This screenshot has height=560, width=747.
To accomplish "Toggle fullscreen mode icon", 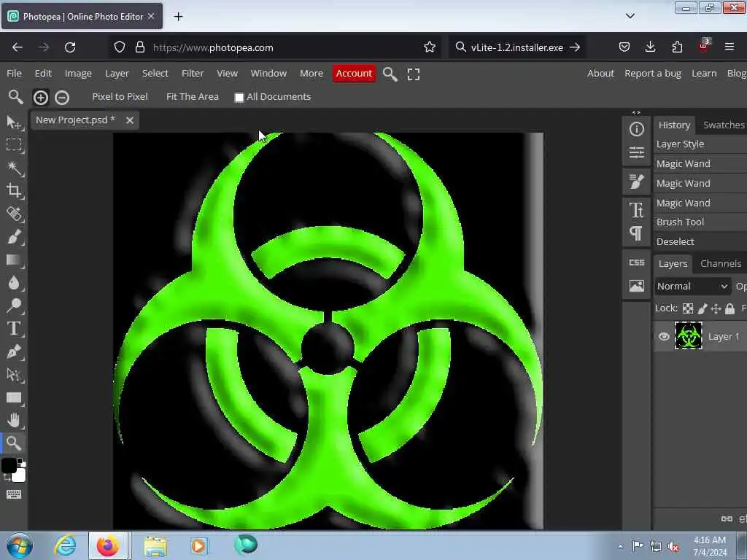I will [x=414, y=74].
